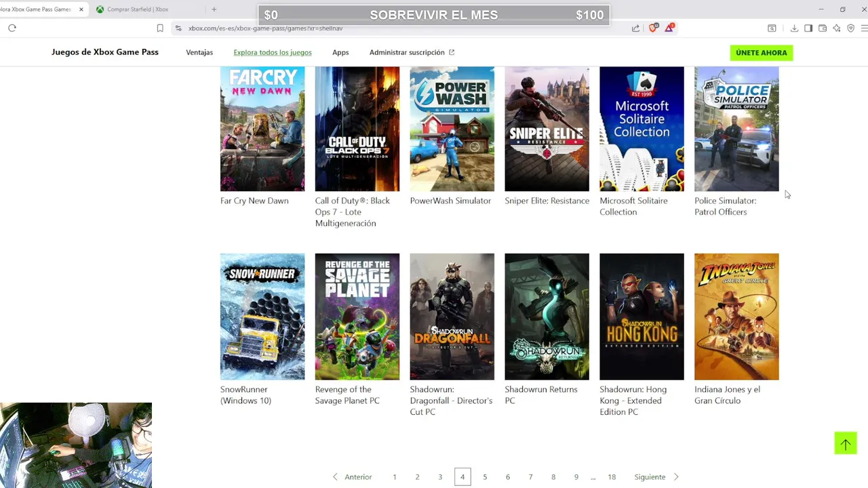The image size is (868, 488).
Task: Go to pagination page 7
Action: (x=530, y=477)
